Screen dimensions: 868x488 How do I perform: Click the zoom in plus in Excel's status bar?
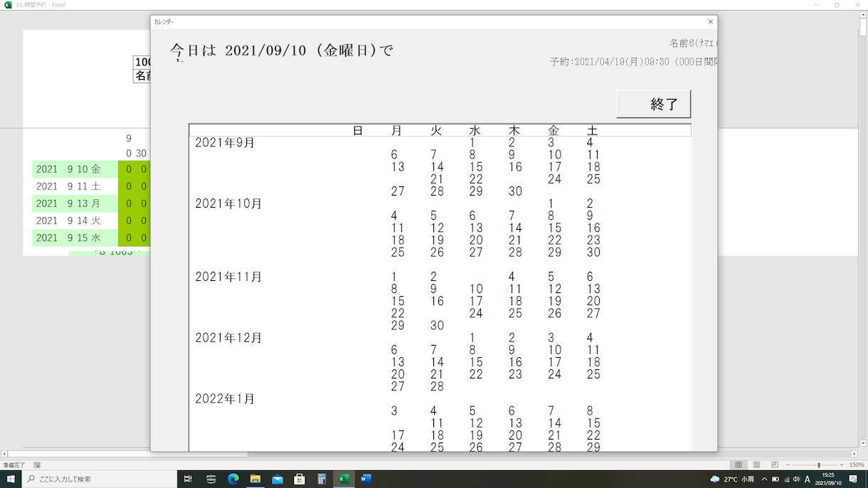coord(842,465)
